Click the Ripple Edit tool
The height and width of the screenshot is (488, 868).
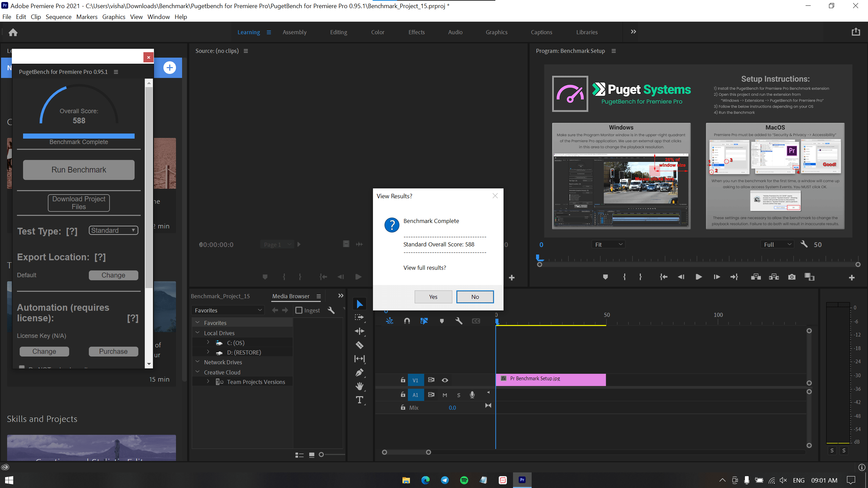click(x=359, y=331)
